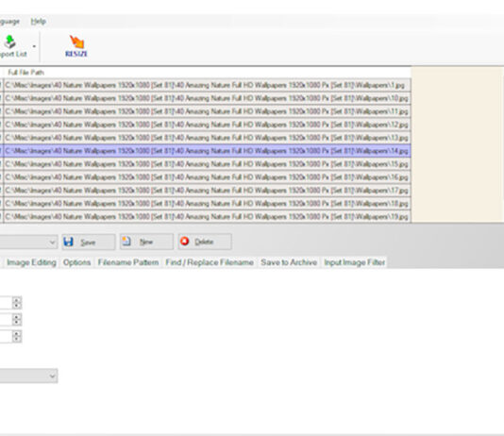Select the row ending in Wallpapers\15.jpg

click(208, 164)
